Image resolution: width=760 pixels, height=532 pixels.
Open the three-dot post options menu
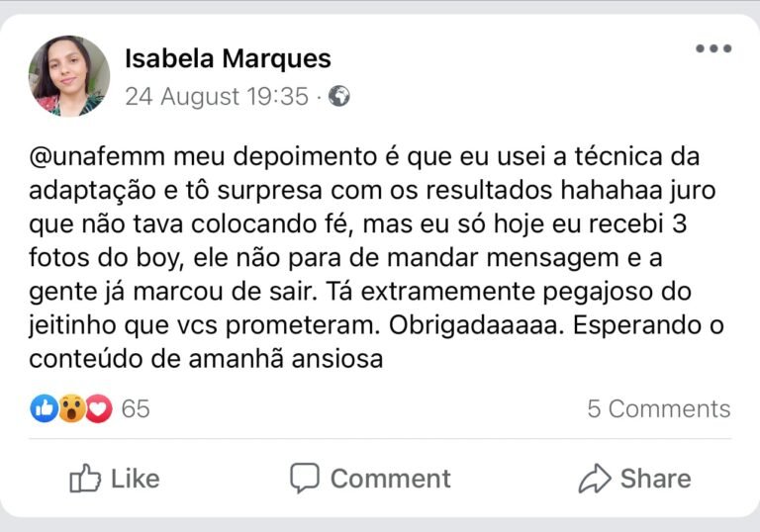712,48
